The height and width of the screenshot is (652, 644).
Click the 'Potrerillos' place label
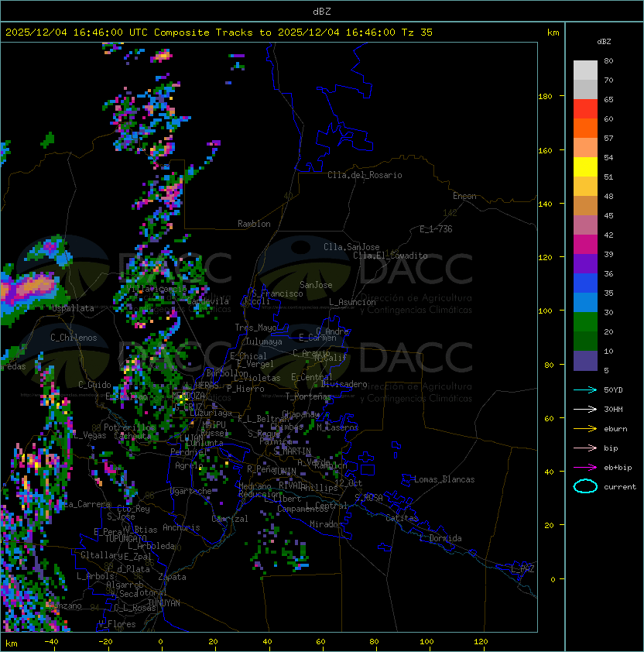[129, 427]
